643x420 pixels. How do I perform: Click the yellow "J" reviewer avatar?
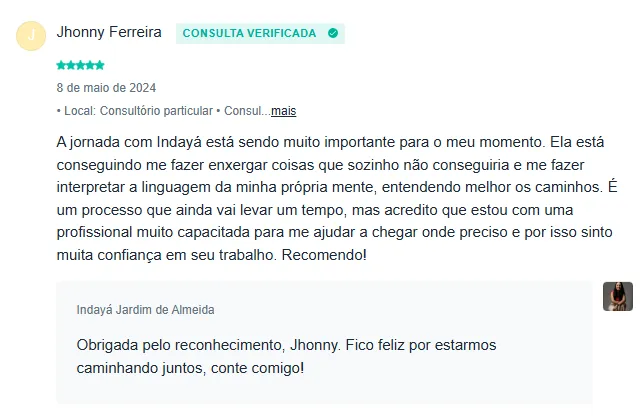(31, 35)
